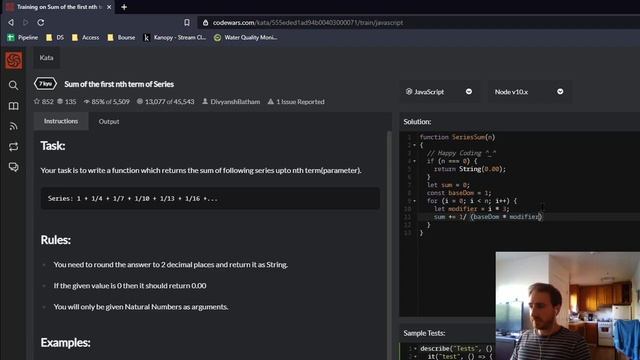Open the search icon in sidebar

coord(13,85)
